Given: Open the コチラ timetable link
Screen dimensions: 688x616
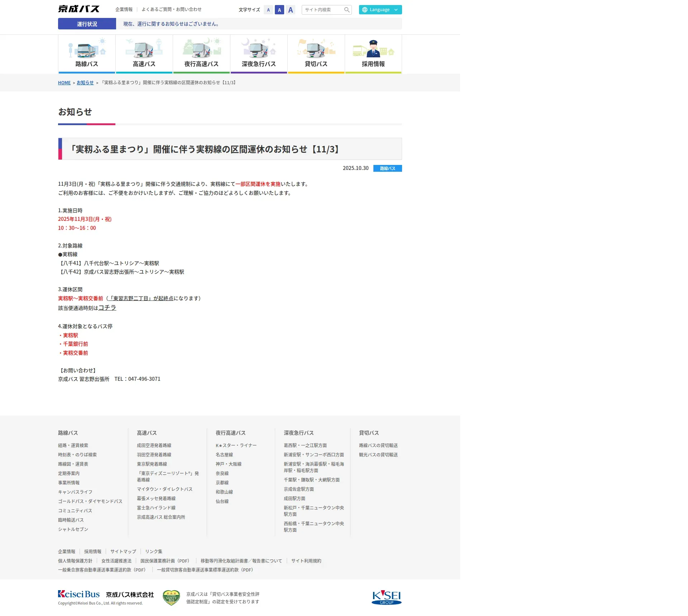Looking at the screenshot, I should 107,308.
